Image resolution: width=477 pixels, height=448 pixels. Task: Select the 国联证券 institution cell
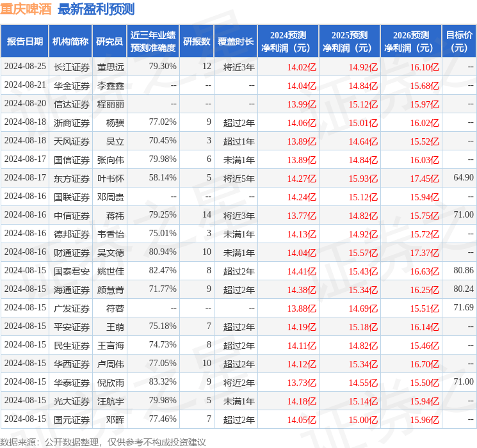point(72,197)
